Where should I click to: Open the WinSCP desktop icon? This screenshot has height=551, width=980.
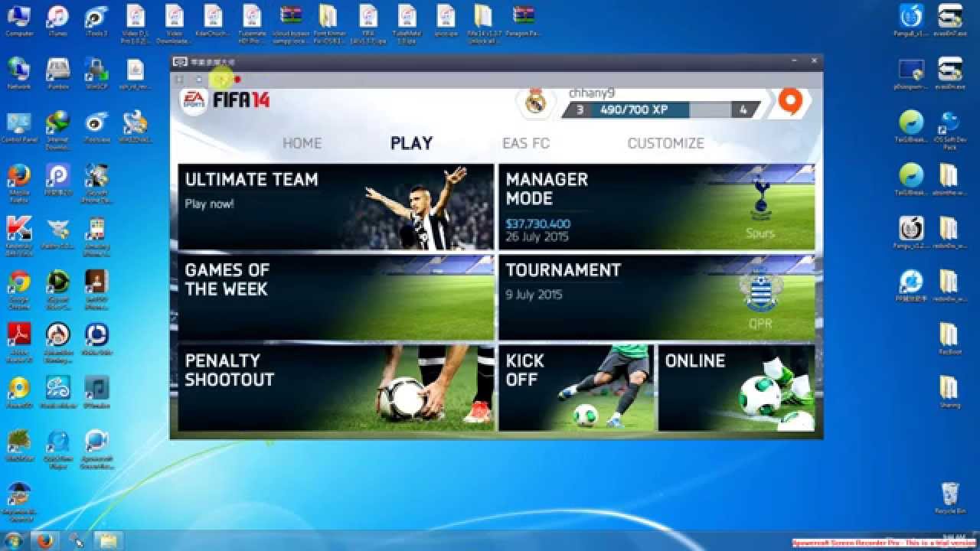point(96,73)
